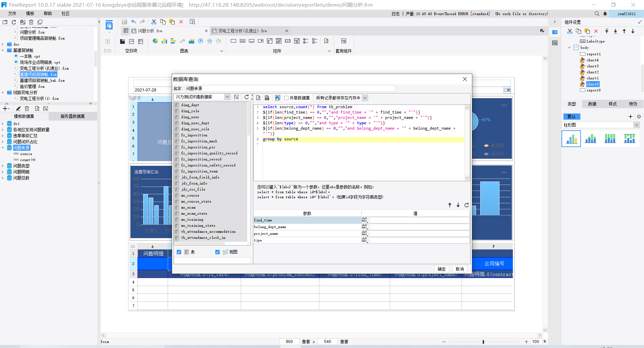Click the form width field showing 960

click(289, 342)
